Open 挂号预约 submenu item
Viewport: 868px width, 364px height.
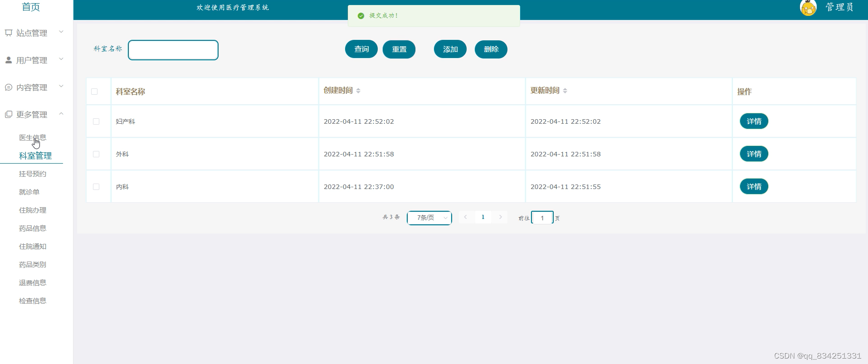[33, 174]
